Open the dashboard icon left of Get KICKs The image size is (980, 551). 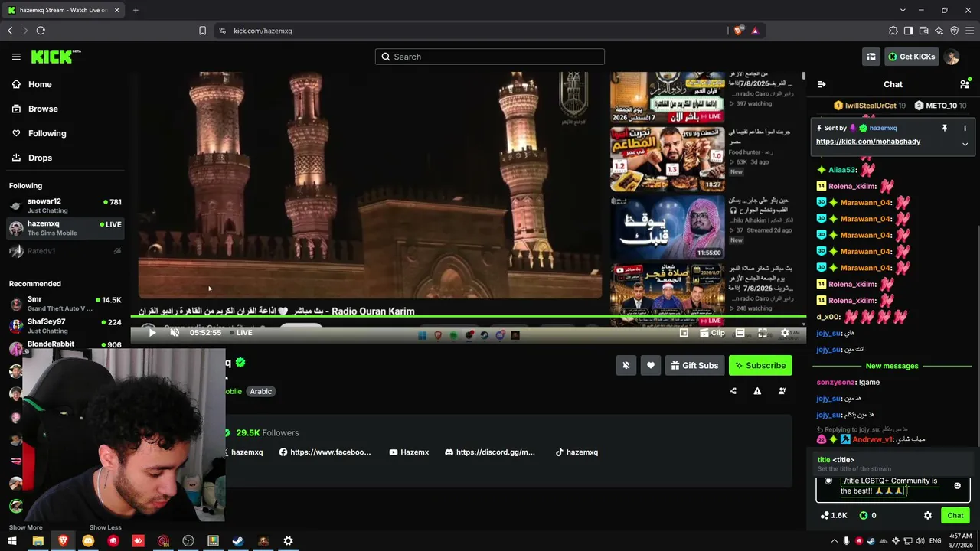coord(871,57)
